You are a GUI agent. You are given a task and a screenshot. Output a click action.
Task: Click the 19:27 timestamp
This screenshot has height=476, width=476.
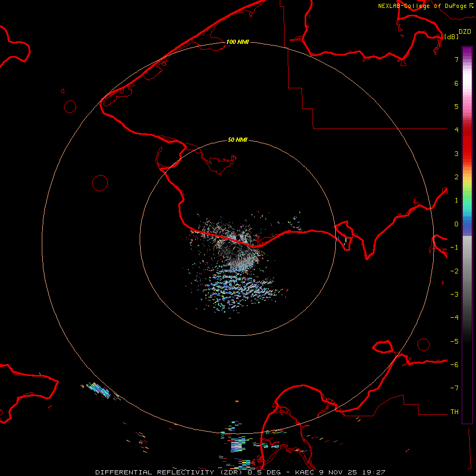375,472
